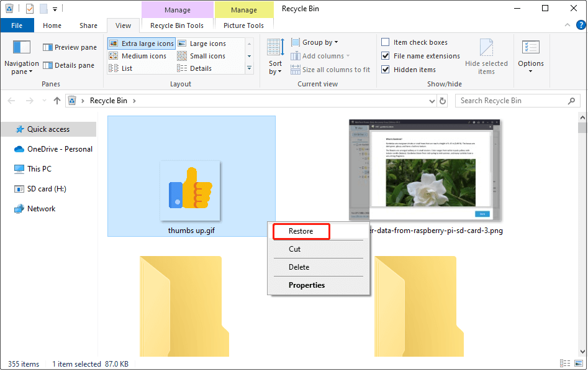588x371 pixels.
Task: Click the Properties quick access toolbar icon
Action: coord(30,8)
